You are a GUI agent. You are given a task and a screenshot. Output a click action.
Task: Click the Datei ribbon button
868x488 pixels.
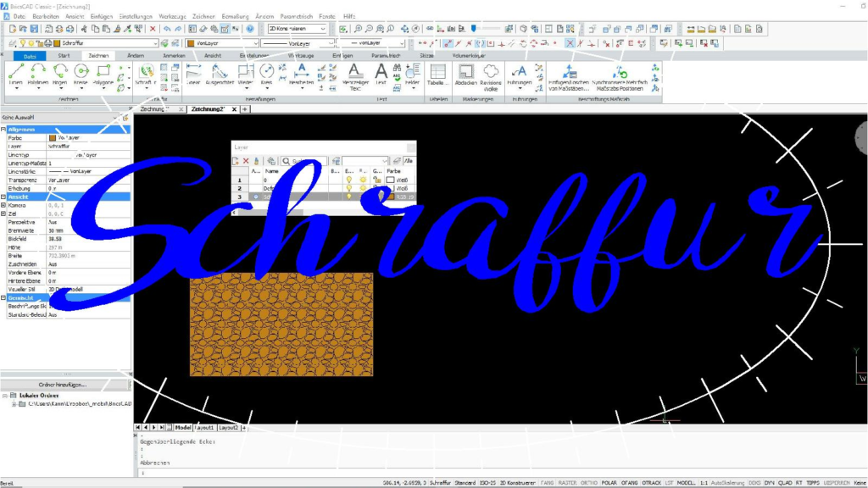[x=30, y=56]
